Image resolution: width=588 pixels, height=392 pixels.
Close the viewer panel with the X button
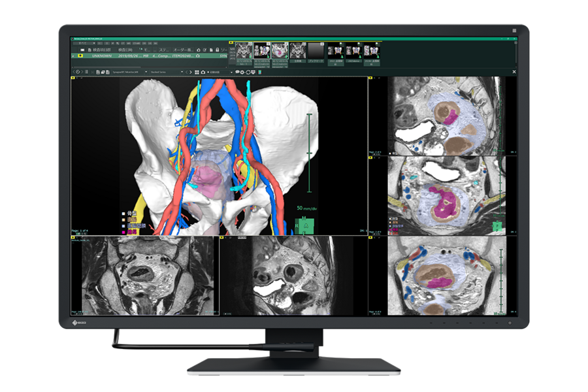coord(514,72)
